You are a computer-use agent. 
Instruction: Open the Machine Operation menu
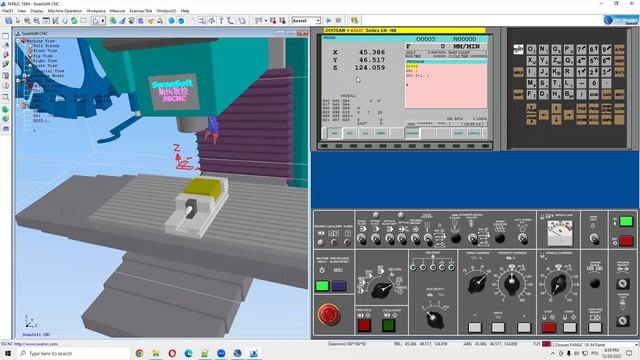tap(65, 11)
